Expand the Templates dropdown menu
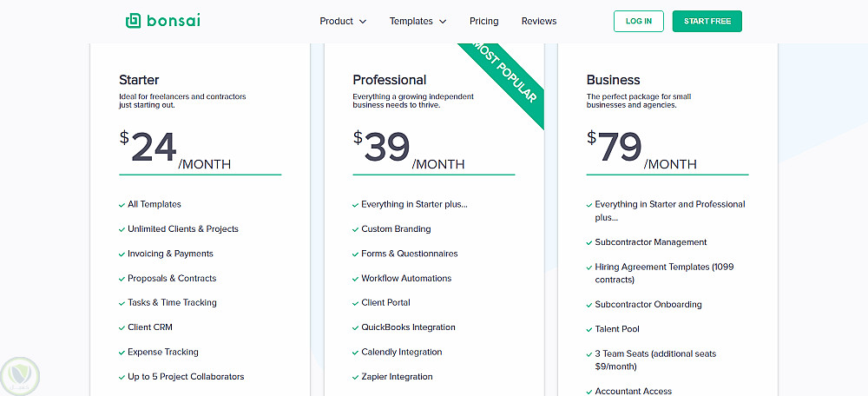This screenshot has width=868, height=396. pos(418,21)
